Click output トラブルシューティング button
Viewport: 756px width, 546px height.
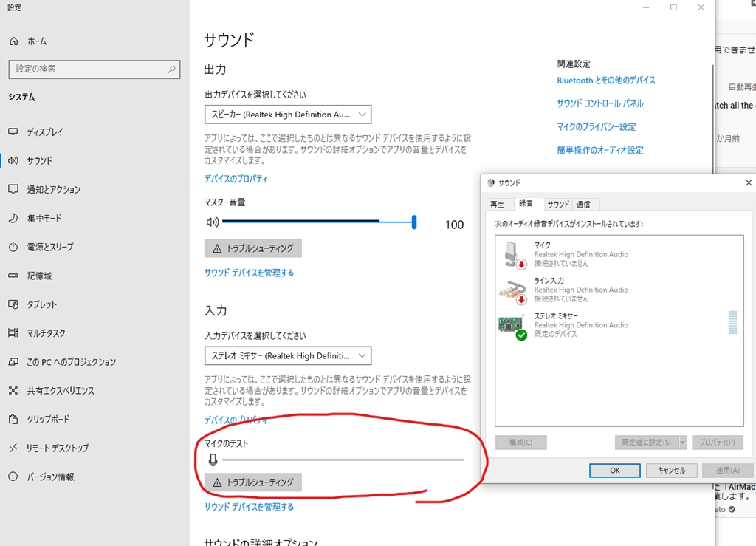[253, 248]
